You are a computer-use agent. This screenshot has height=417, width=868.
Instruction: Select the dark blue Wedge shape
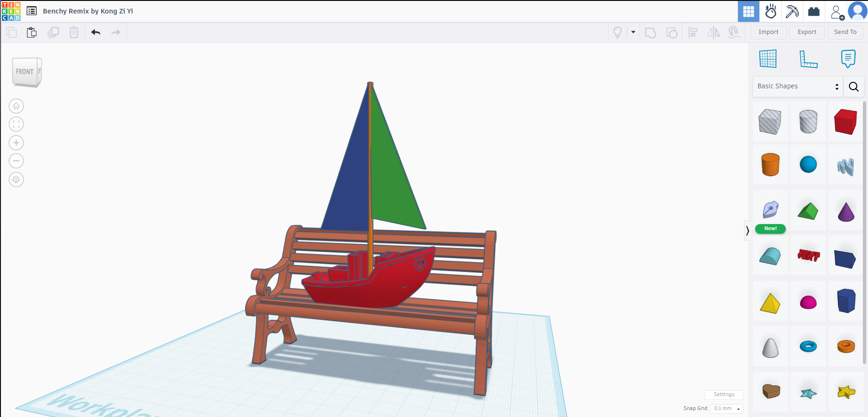[x=845, y=259]
